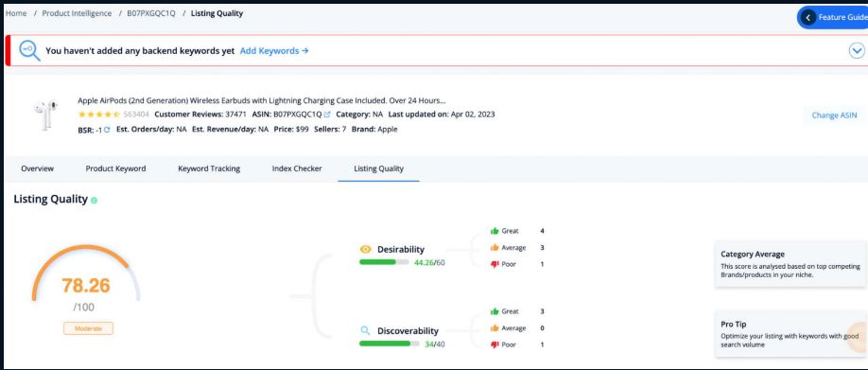The image size is (868, 370).
Task: Click the Add Keywords link
Action: 274,50
